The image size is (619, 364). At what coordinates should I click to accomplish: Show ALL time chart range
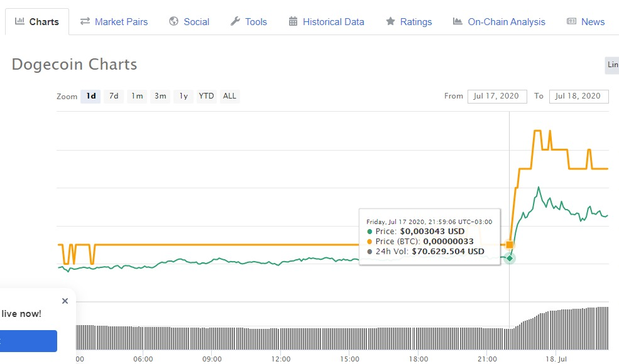click(229, 96)
